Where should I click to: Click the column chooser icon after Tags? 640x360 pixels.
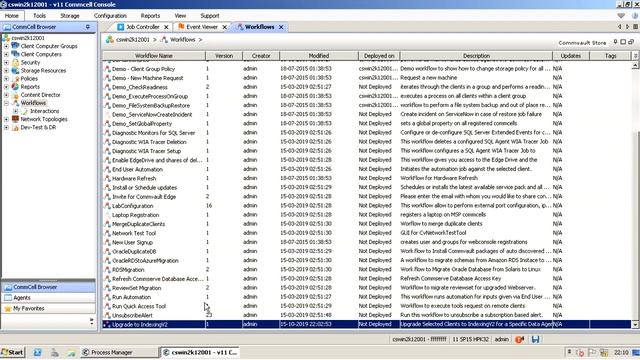pyautogui.click(x=635, y=56)
